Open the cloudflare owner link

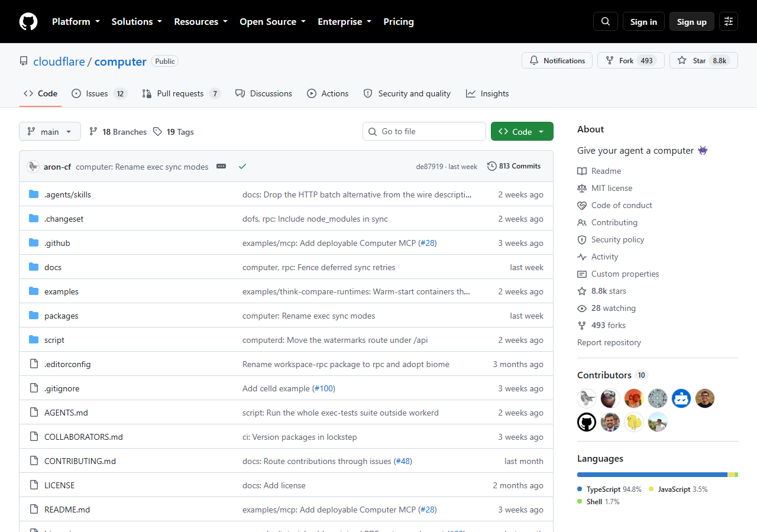(x=59, y=61)
